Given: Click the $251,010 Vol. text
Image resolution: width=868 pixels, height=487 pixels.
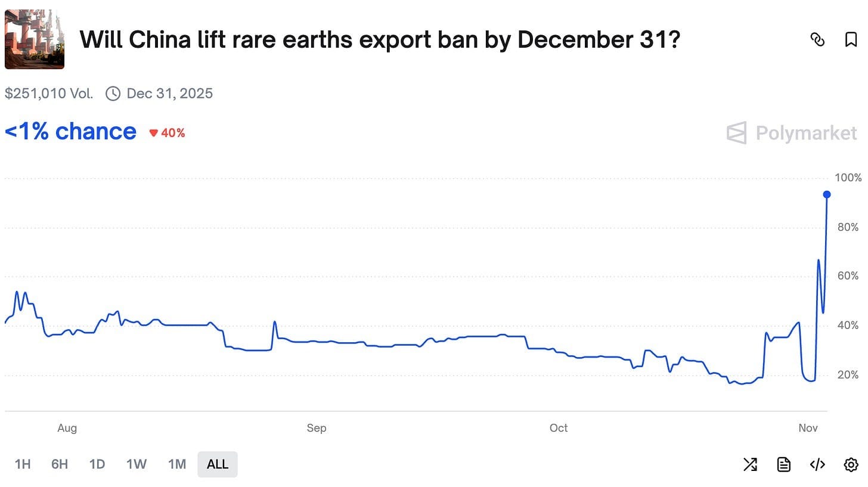Looking at the screenshot, I should coord(49,94).
